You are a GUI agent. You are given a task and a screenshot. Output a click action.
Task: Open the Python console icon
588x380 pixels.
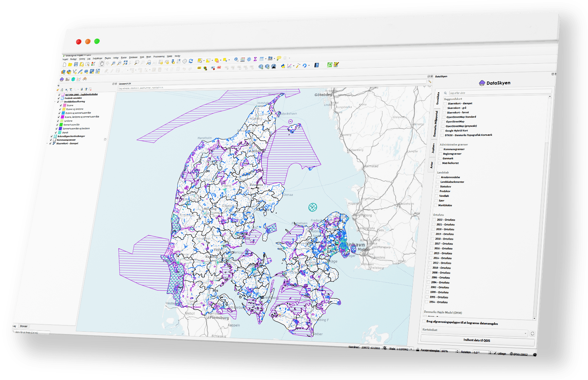pyautogui.click(x=283, y=66)
